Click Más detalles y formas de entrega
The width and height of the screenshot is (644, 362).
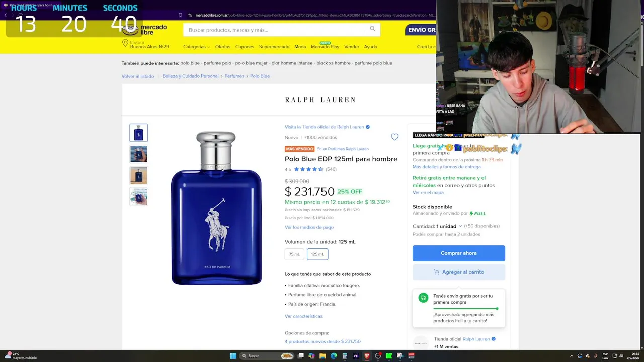447,167
